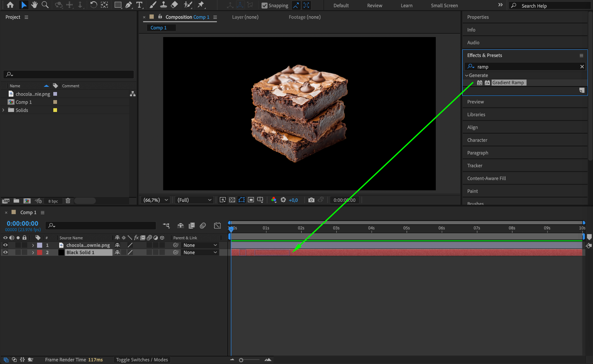Take a snapshot with the camera icon

coord(311,200)
